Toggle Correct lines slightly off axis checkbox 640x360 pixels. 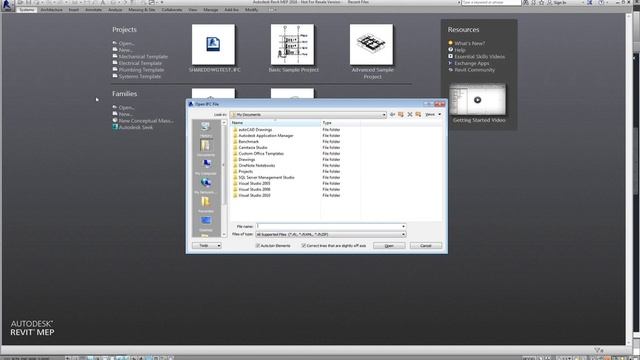303,246
